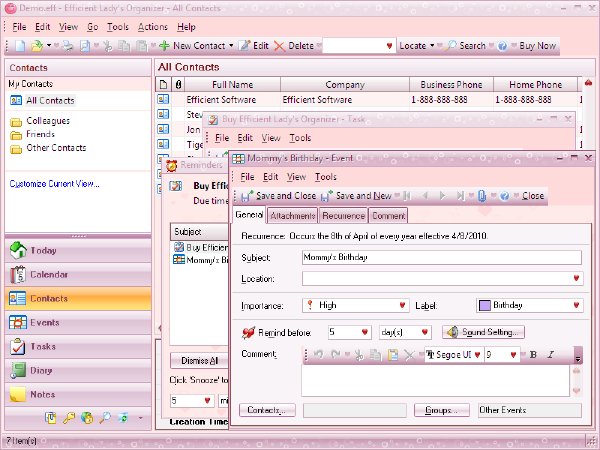Click the New blank document icon in main toolbar
Screen dimensions: 600x450
(20, 46)
